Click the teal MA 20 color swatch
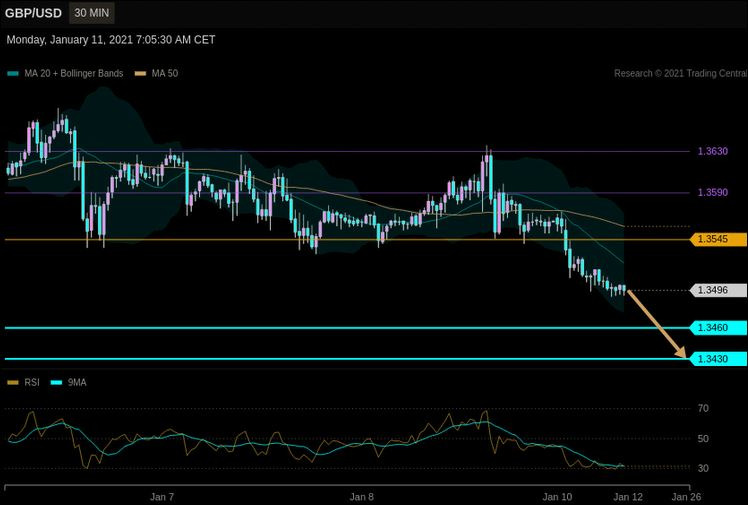The height and width of the screenshot is (505, 748). (13, 73)
